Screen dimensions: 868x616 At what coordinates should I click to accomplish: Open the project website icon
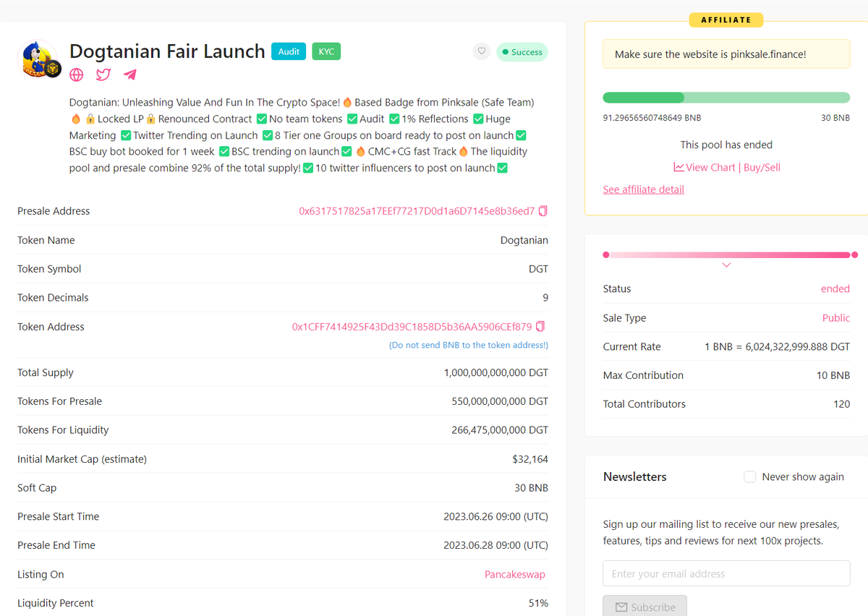point(76,74)
